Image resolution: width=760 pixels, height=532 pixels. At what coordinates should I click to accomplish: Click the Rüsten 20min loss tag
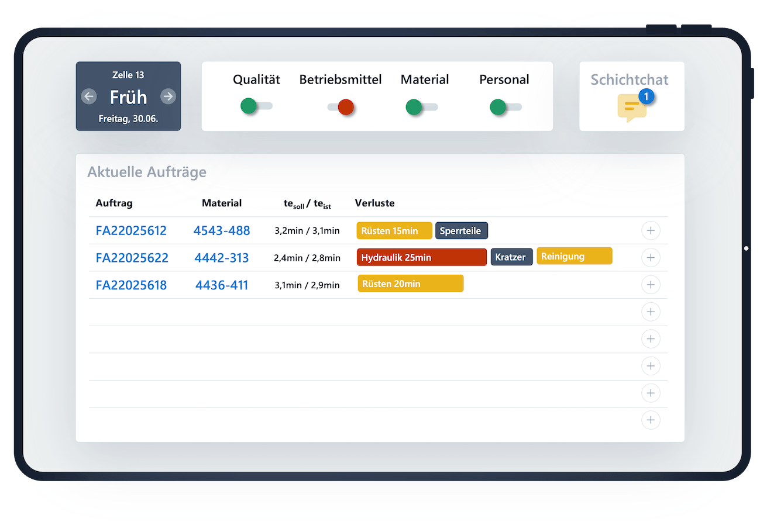[410, 284]
